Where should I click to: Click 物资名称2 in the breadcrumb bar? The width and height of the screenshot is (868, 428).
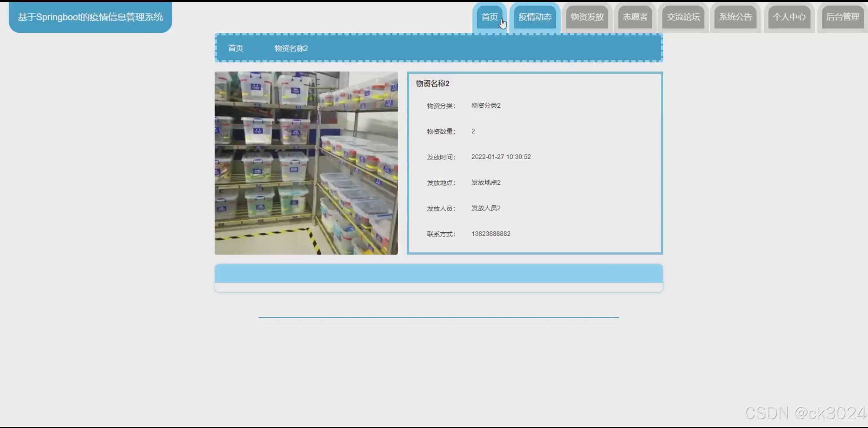click(291, 48)
